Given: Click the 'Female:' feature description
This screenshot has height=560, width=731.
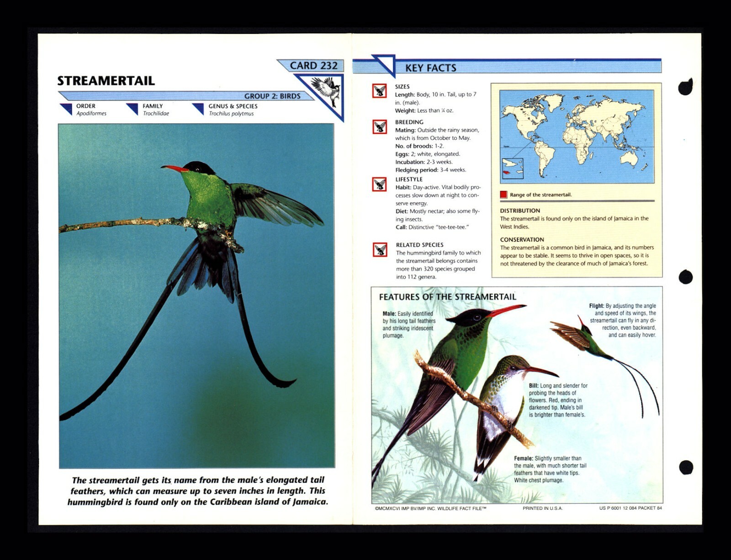Looking at the screenshot, I should [550, 469].
